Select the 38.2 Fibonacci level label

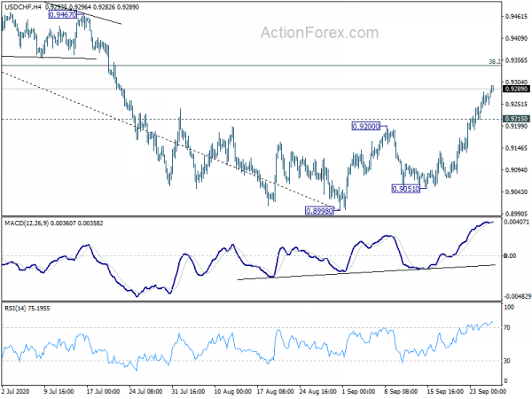point(495,61)
